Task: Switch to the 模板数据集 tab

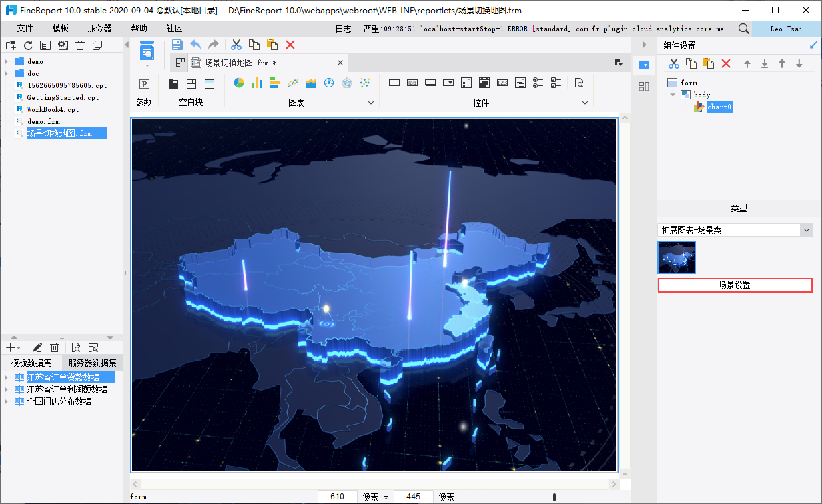Action: [31, 363]
